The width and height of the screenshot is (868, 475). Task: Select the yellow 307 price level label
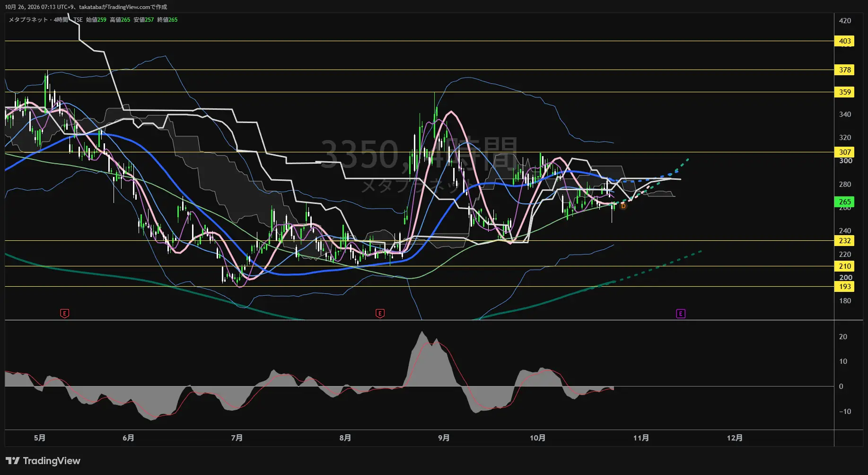(x=844, y=152)
